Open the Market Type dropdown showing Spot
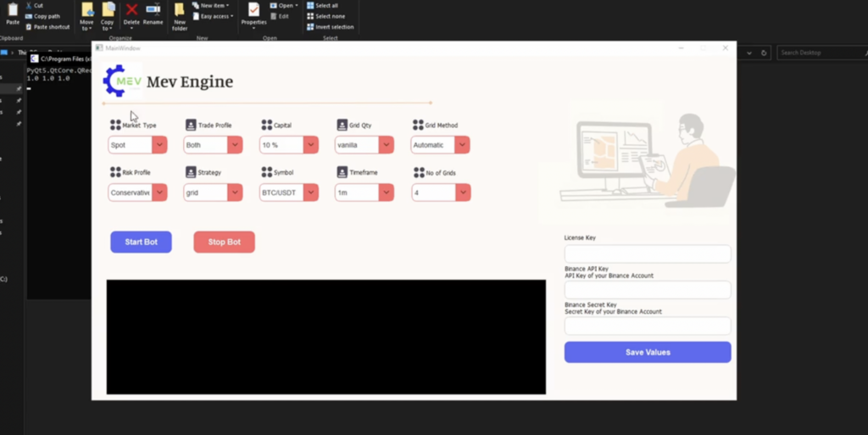This screenshot has height=435, width=868. pos(159,145)
